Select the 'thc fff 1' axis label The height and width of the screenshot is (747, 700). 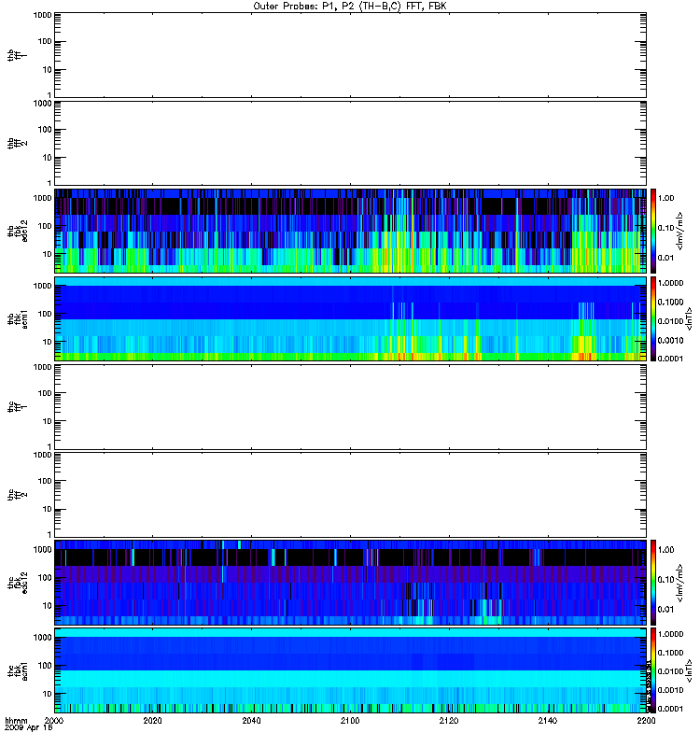pos(17,407)
